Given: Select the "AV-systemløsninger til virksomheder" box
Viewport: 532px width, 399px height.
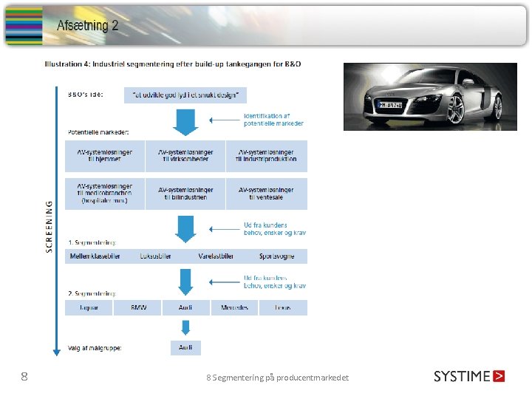Looking at the screenshot, I should [x=185, y=156].
